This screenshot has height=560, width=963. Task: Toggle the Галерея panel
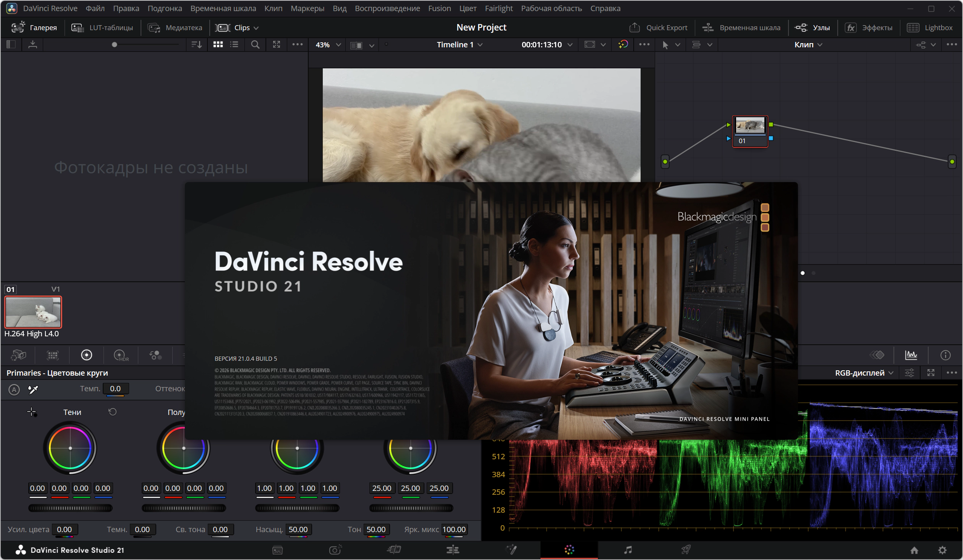click(x=34, y=27)
